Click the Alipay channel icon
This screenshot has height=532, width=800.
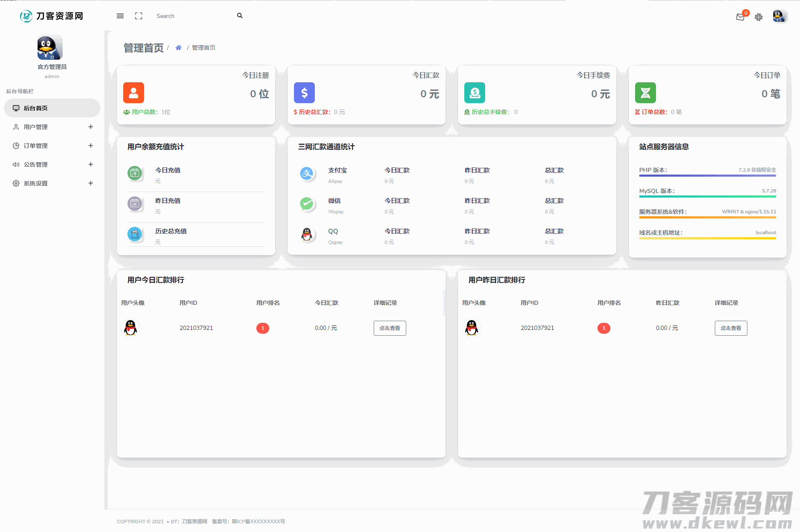click(x=307, y=173)
